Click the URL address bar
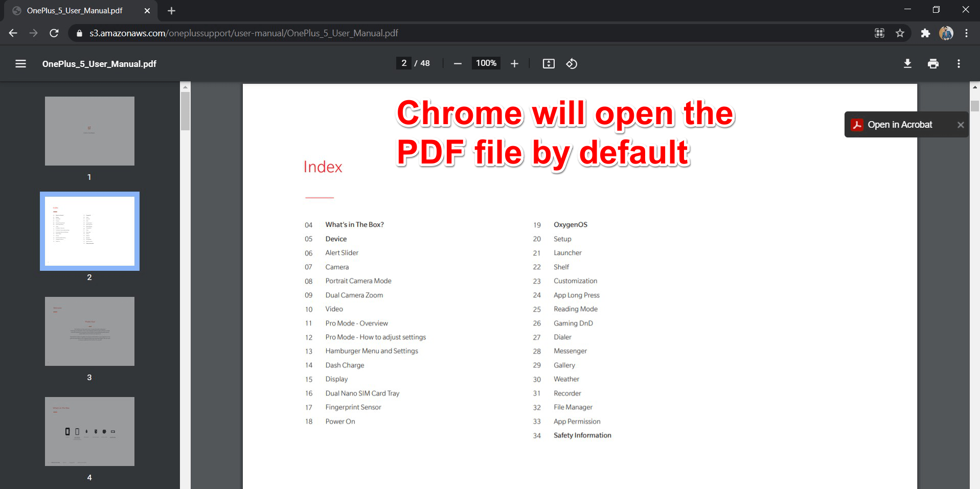 tap(470, 33)
